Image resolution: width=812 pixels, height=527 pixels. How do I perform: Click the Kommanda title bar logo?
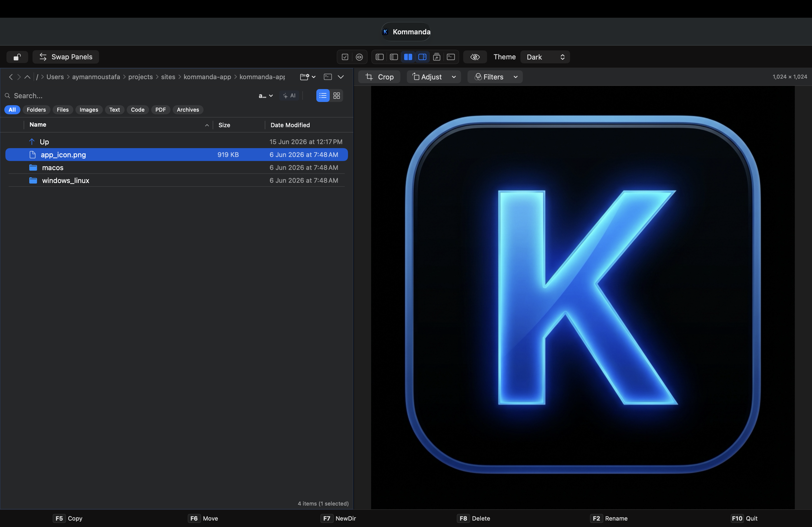[x=385, y=32]
